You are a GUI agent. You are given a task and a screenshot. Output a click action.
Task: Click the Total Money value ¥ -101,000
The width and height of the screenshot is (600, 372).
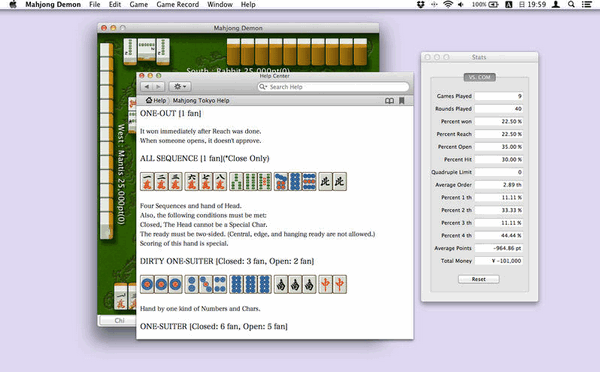point(499,261)
